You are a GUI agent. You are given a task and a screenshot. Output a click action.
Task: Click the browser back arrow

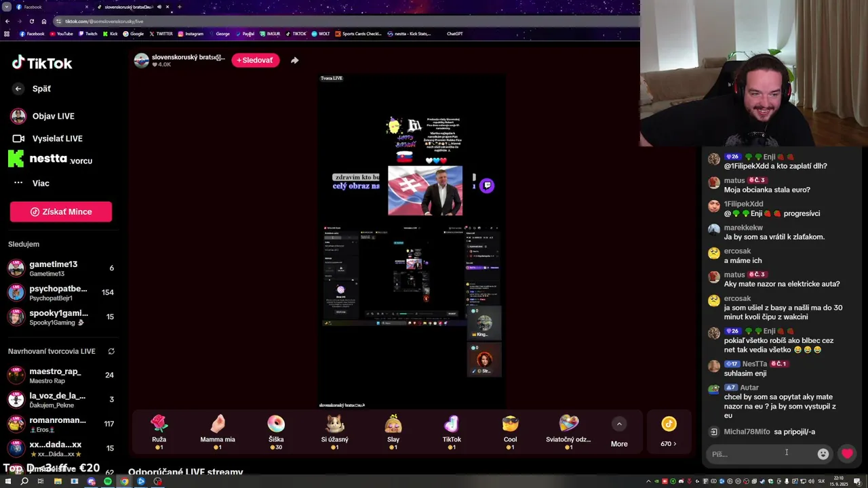(7, 21)
